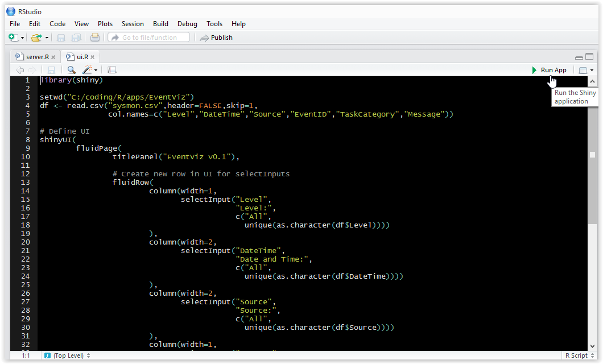Click Compile Notebook icon
The image size is (603, 364).
pos(112,70)
